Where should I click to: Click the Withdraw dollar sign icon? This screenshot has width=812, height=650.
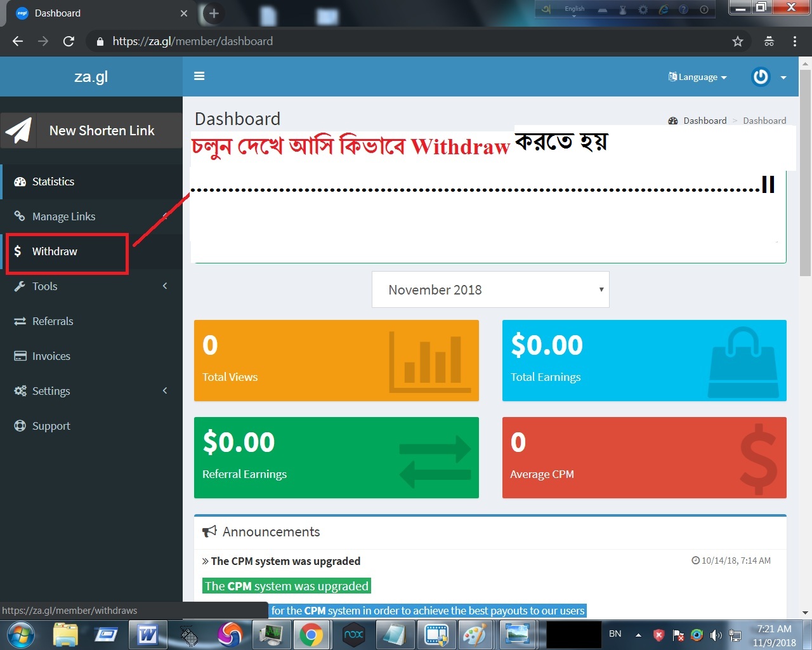(18, 251)
